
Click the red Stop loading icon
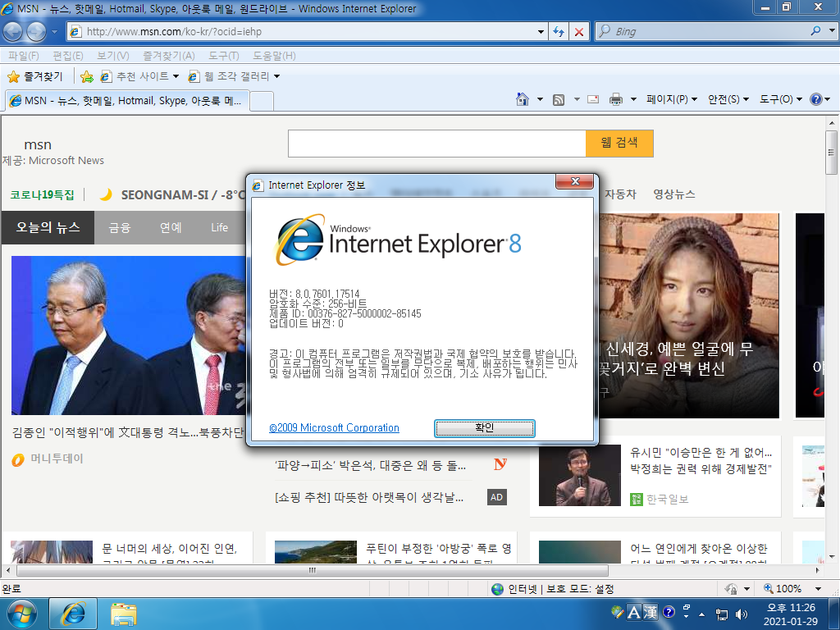(x=579, y=32)
